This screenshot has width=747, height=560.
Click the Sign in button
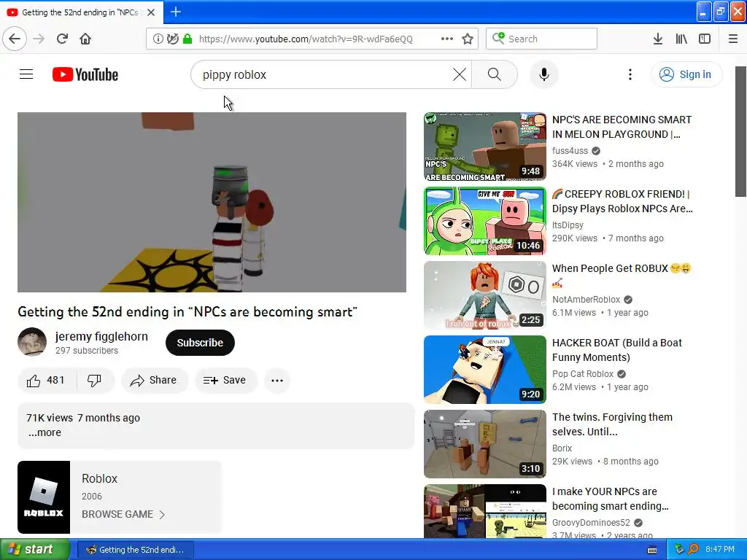(x=686, y=74)
